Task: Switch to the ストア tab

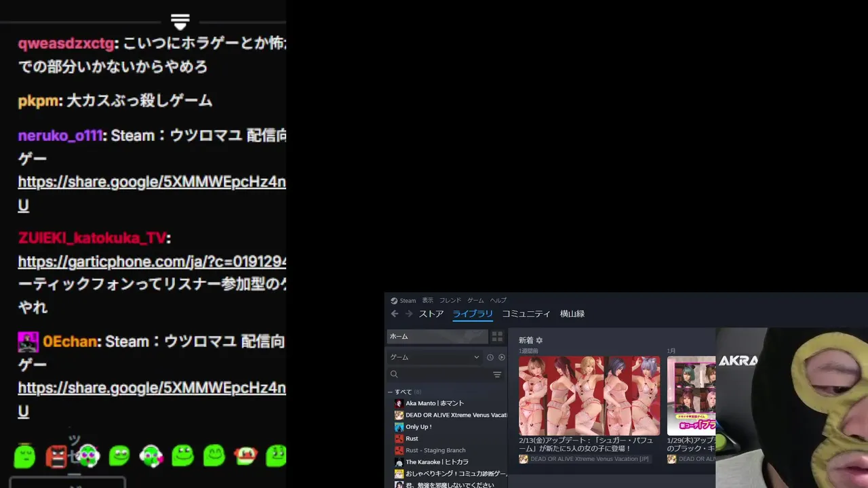Action: pos(431,314)
